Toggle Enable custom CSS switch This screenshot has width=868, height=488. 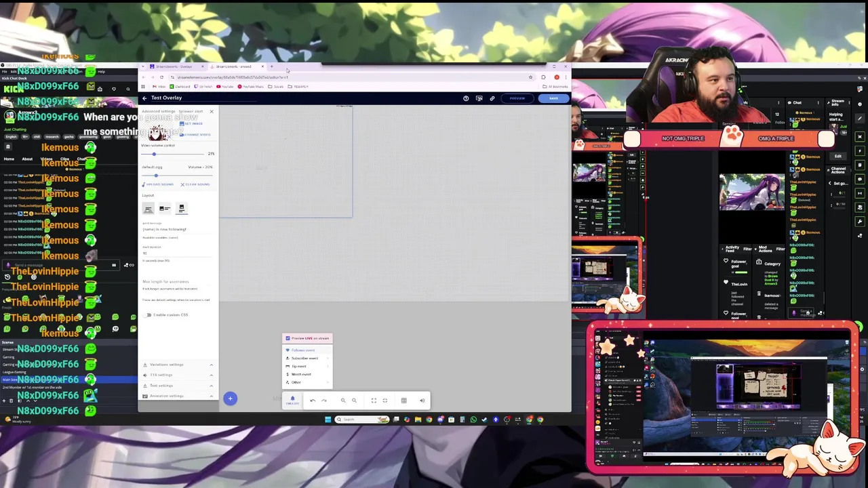(x=148, y=314)
